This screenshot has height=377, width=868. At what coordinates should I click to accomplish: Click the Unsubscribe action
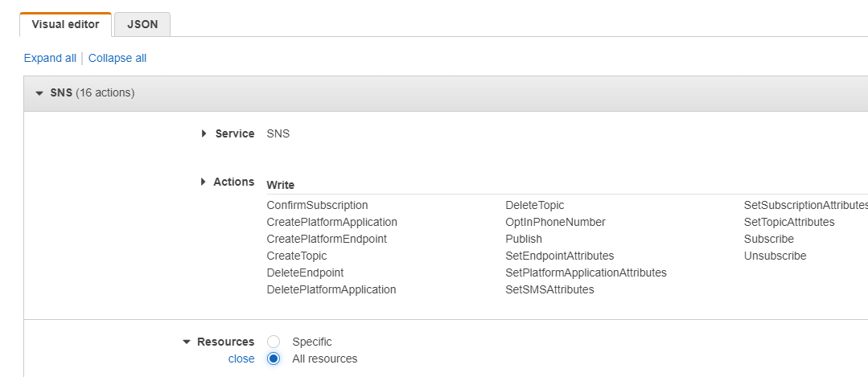(x=775, y=256)
